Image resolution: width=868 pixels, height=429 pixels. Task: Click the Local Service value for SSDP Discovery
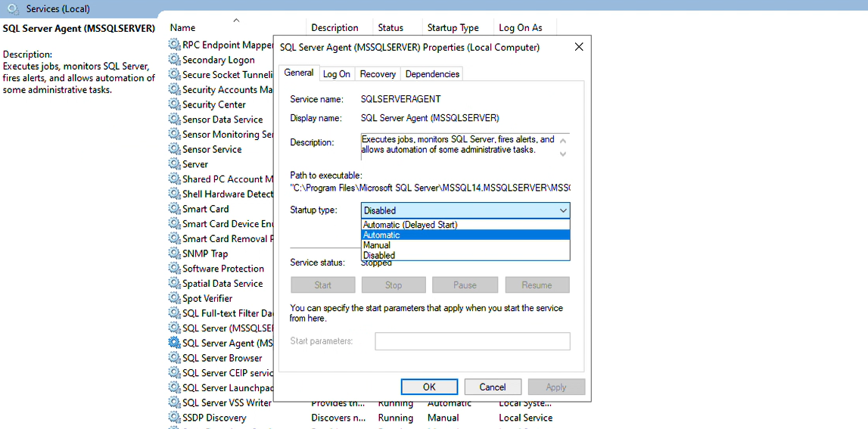click(525, 418)
